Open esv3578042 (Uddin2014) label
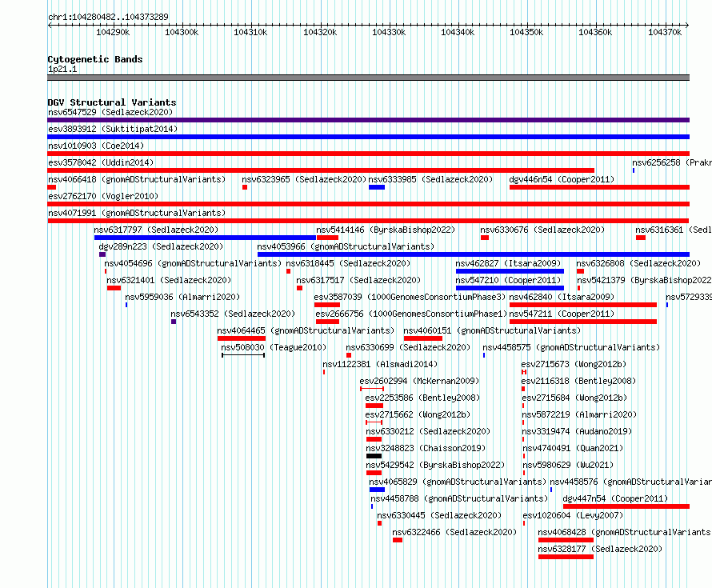Image resolution: width=712 pixels, height=588 pixels. [x=101, y=162]
